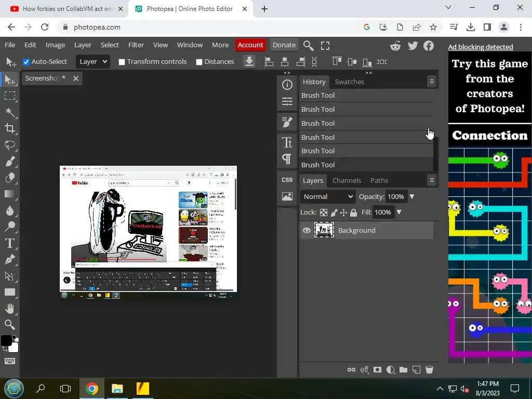Toggle lock transparent pixels
532x399 pixels.
pyautogui.click(x=324, y=212)
